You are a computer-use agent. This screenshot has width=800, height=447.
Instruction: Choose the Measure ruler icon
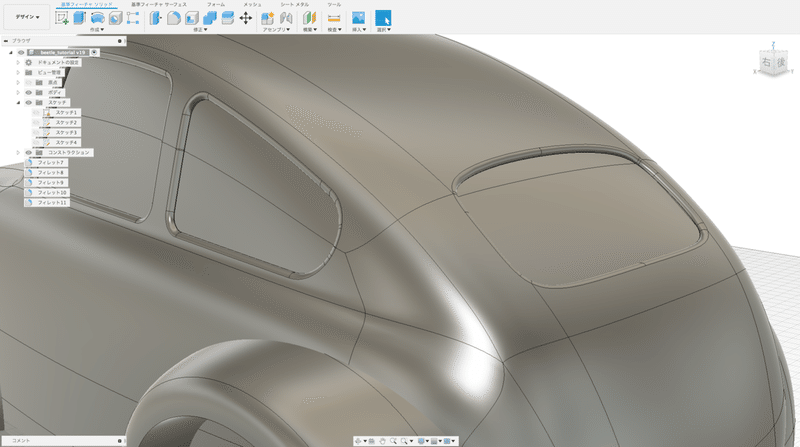(x=334, y=18)
